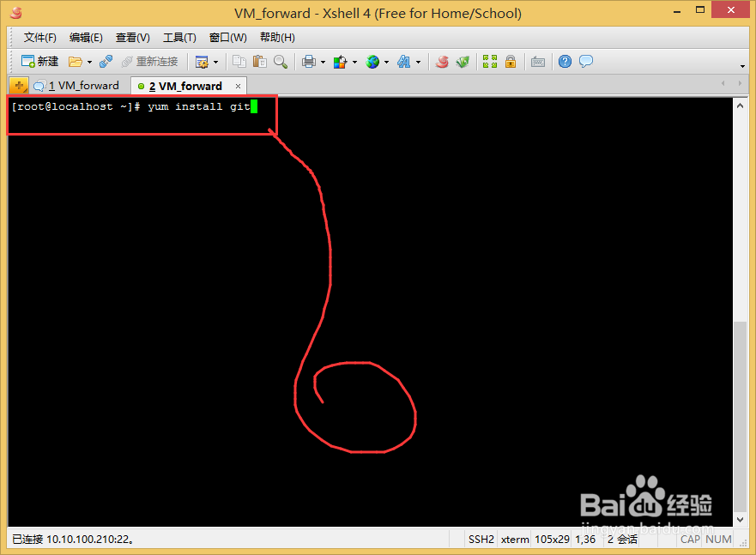Click the find magnifier icon
756x555 pixels.
tap(281, 61)
